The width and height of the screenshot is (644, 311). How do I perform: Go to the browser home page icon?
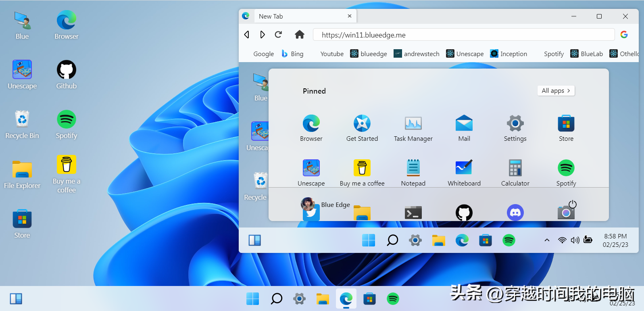pos(299,35)
